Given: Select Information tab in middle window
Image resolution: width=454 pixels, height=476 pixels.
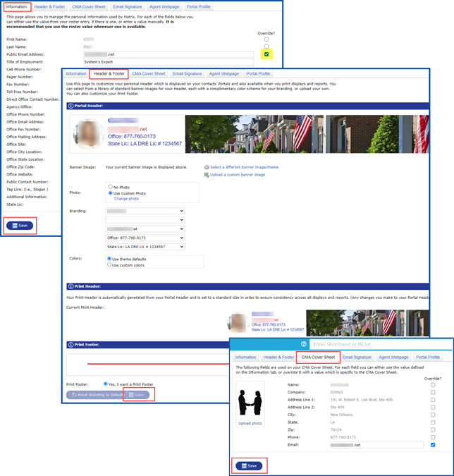Looking at the screenshot, I should 76,74.
